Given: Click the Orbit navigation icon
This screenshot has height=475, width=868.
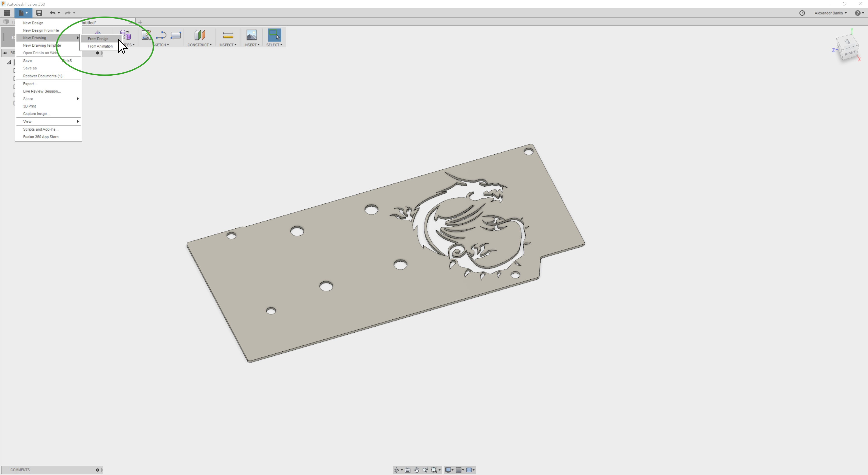Looking at the screenshot, I should click(x=397, y=470).
